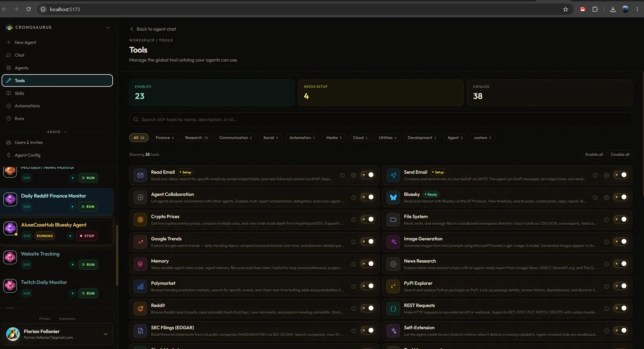Collapse the Admin section
This screenshot has width=644, height=349.
click(x=57, y=132)
